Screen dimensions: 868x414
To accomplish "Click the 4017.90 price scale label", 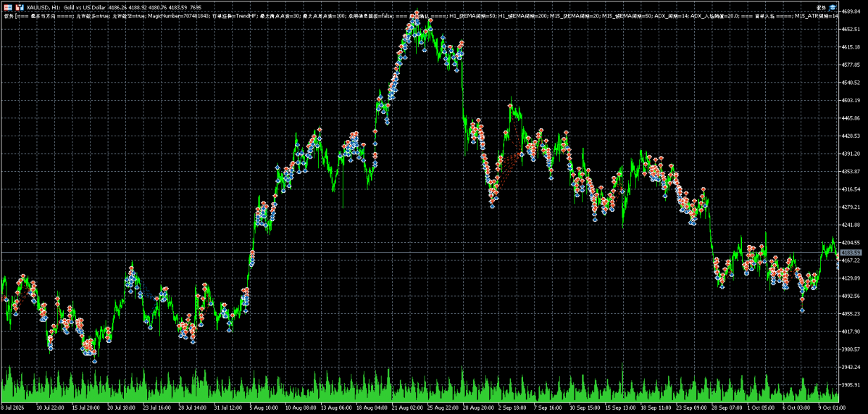I will 851,331.
